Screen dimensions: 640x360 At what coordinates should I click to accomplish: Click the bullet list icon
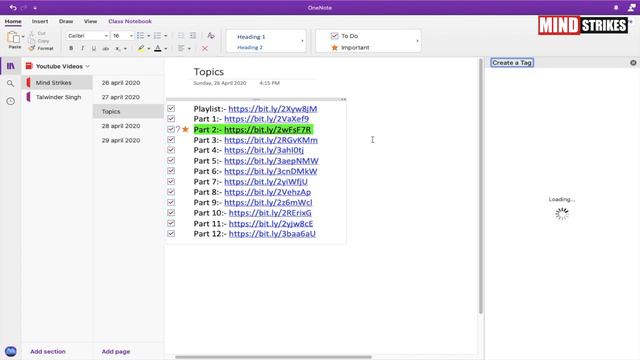pos(140,36)
